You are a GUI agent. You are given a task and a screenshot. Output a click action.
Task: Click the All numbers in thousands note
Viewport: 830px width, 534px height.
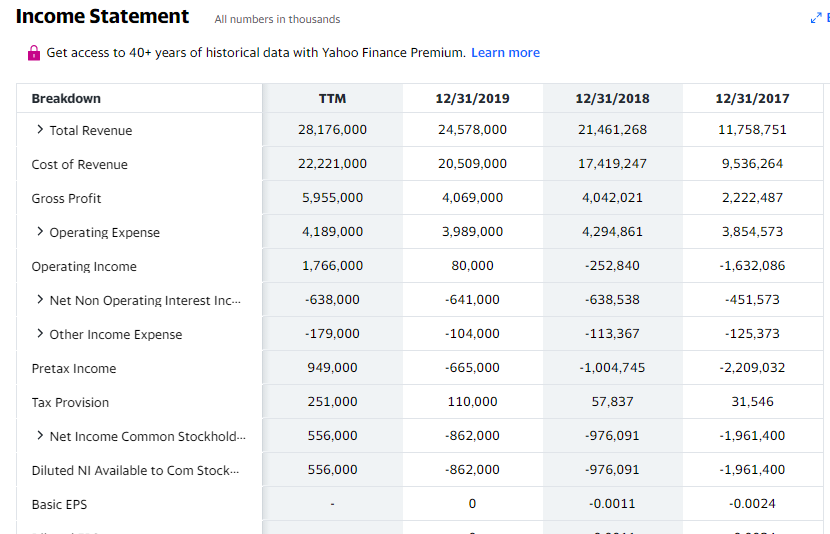click(x=277, y=19)
